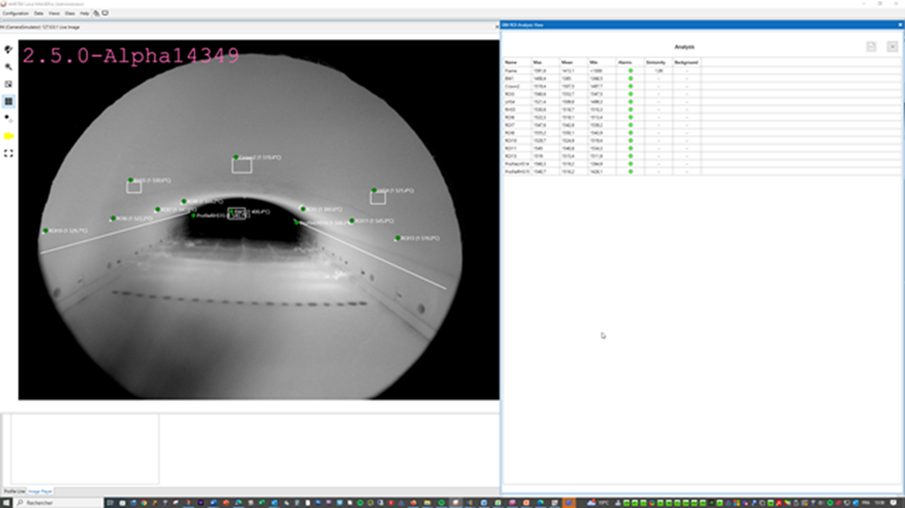This screenshot has width=905, height=508.
Task: Click the Emissivity column header
Action: tap(658, 62)
